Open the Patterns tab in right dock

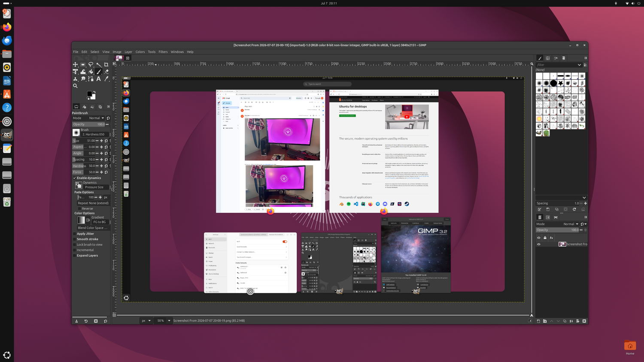pos(548,58)
